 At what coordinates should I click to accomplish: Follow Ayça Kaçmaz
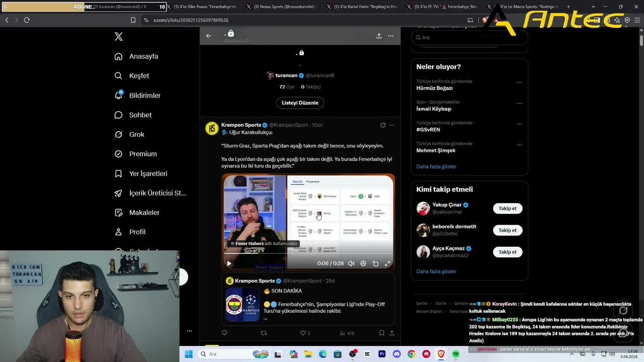point(508,252)
